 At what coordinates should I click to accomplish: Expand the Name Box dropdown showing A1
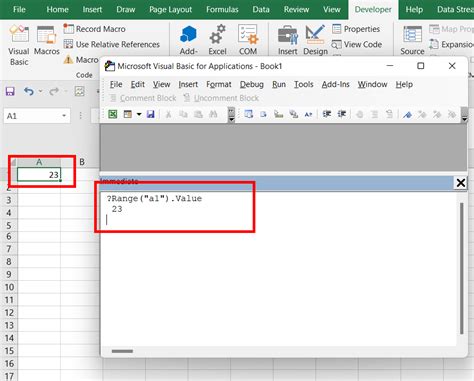click(64, 116)
